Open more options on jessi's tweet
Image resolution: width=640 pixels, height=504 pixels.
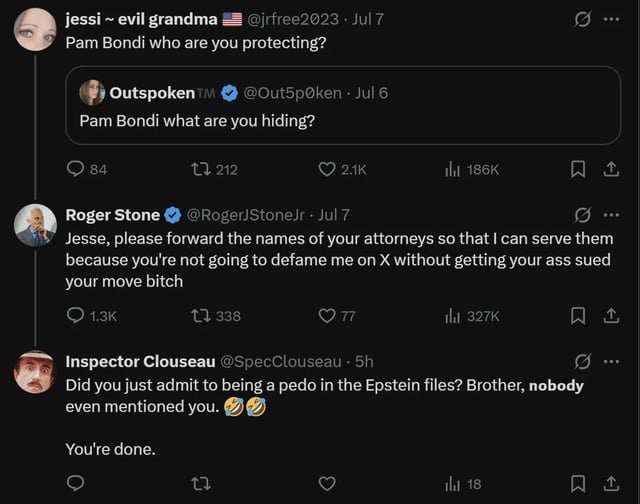point(611,19)
